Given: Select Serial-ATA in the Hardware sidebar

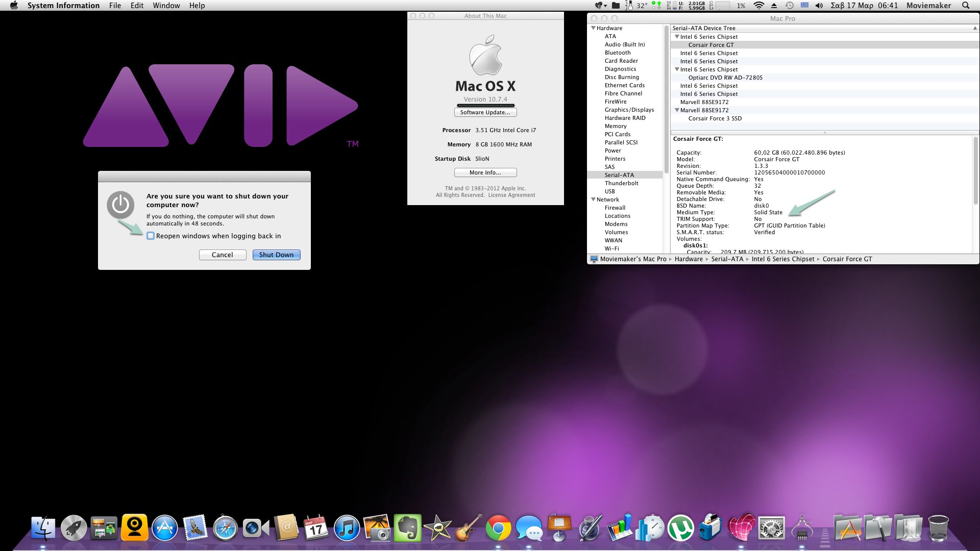Looking at the screenshot, I should 619,175.
